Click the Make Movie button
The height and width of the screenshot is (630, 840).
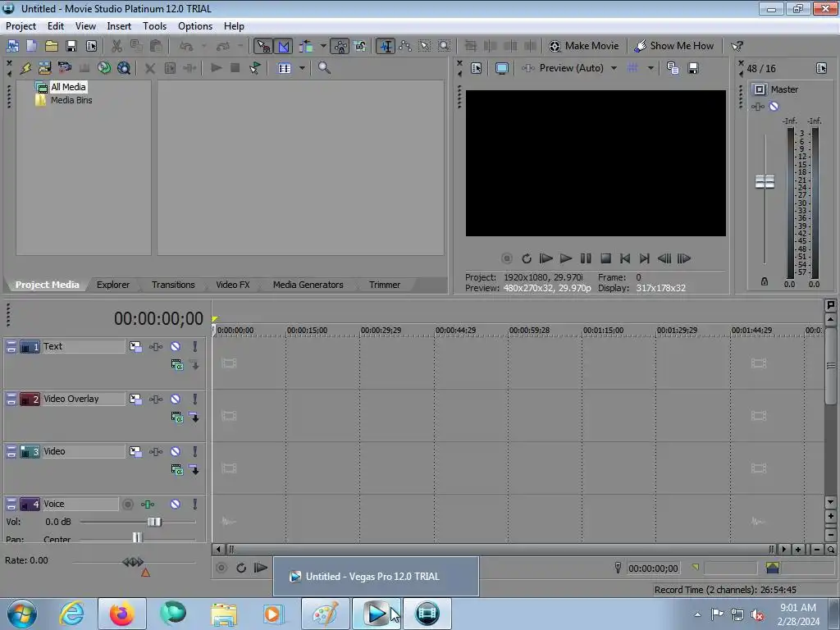tap(584, 46)
